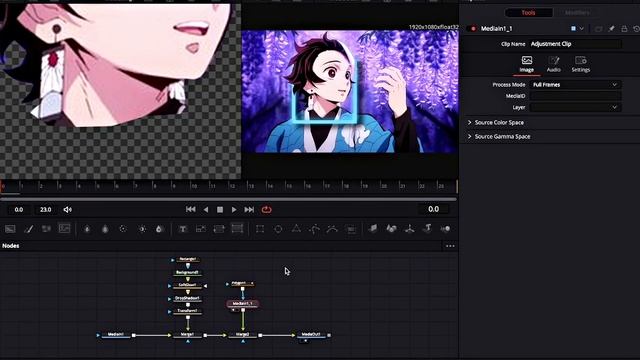The height and width of the screenshot is (360, 640).
Task: Open the Layer dropdown in the Inspector
Action: tap(575, 107)
